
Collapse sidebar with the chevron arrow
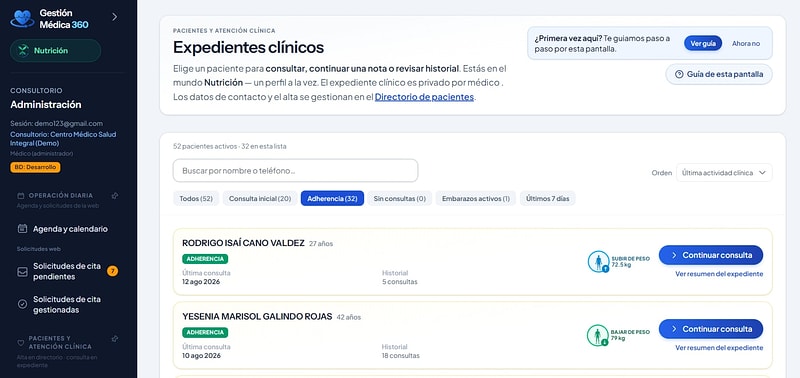click(114, 17)
